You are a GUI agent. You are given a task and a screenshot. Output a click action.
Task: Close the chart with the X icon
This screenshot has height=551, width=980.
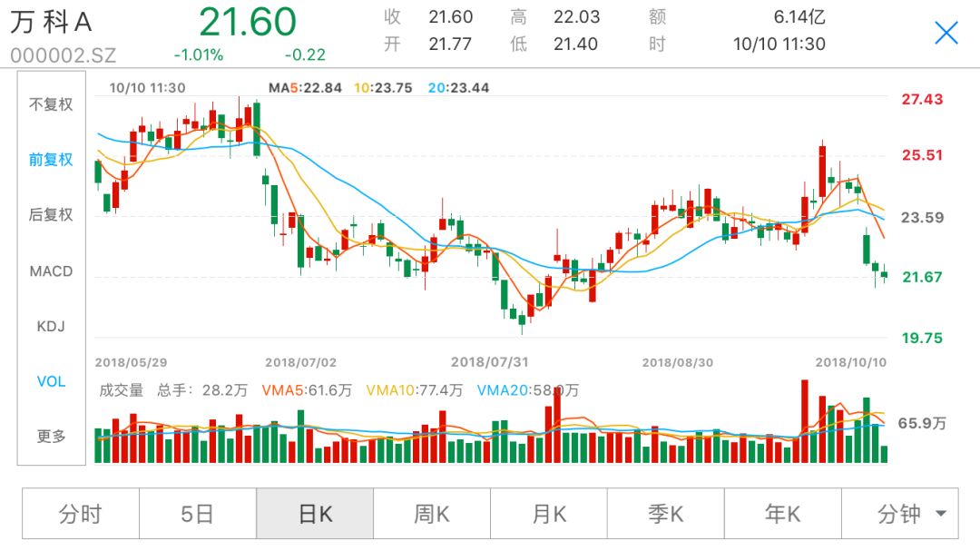(x=946, y=33)
